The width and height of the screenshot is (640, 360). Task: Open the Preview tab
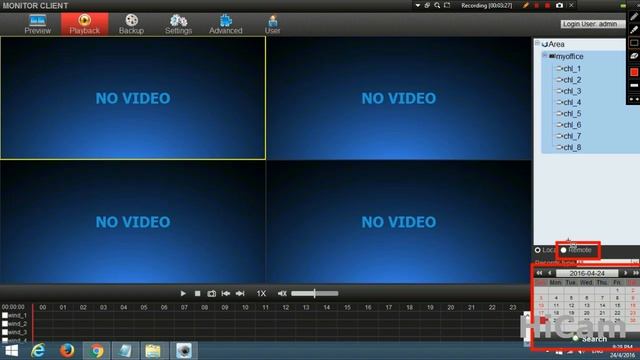click(38, 24)
